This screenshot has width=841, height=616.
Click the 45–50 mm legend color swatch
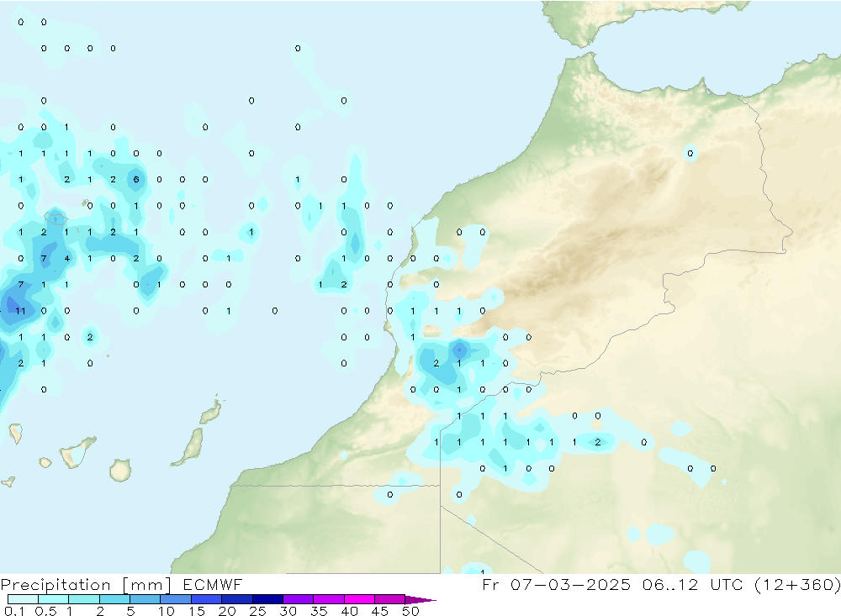390,599
